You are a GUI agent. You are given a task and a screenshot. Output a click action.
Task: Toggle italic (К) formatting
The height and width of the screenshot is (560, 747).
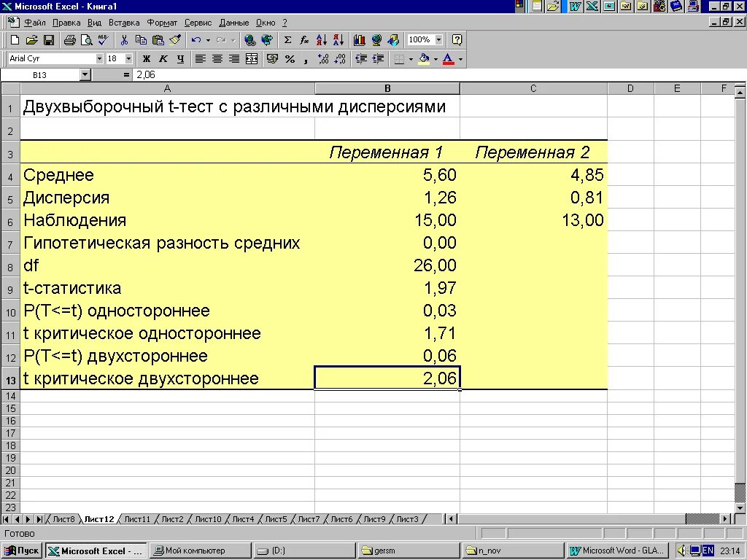(163, 59)
